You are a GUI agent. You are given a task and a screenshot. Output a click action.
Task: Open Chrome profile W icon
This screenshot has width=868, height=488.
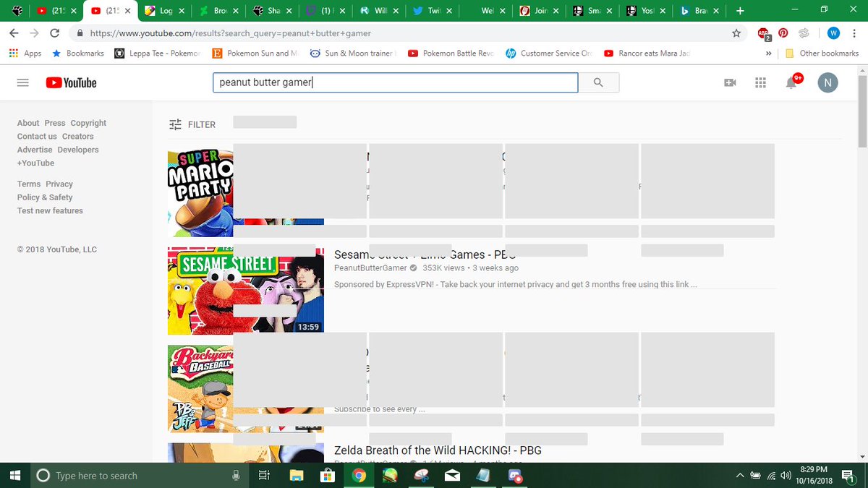[833, 33]
